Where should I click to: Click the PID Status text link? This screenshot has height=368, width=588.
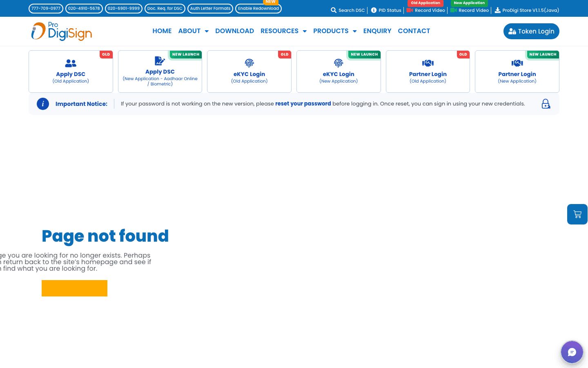pos(390,10)
